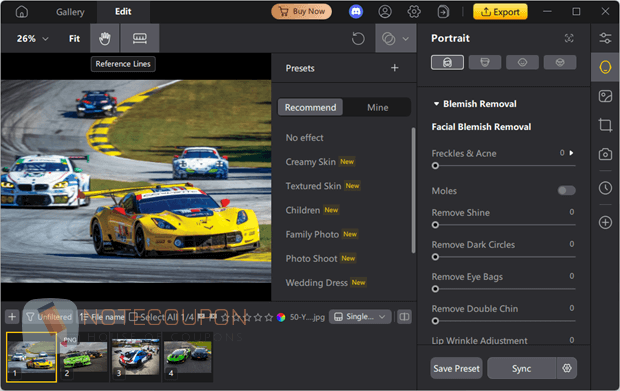
Task: Click the Freckles & Acne slider
Action: click(504, 166)
